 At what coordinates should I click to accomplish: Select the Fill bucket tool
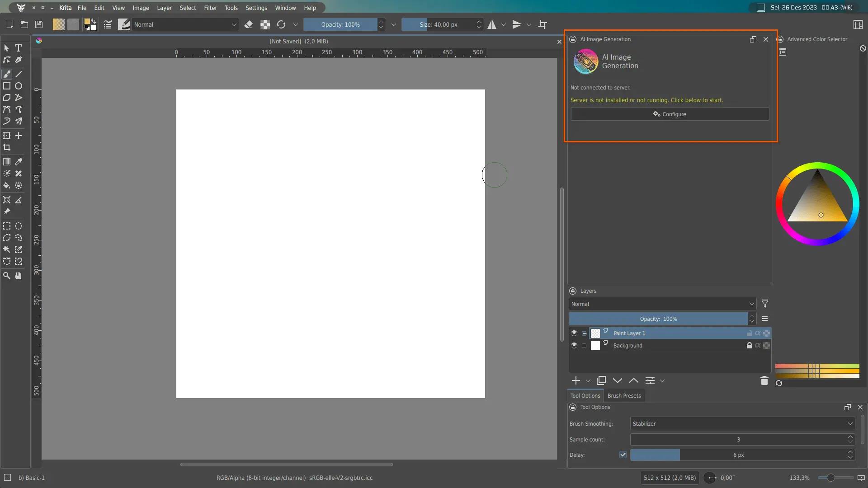[x=7, y=185]
